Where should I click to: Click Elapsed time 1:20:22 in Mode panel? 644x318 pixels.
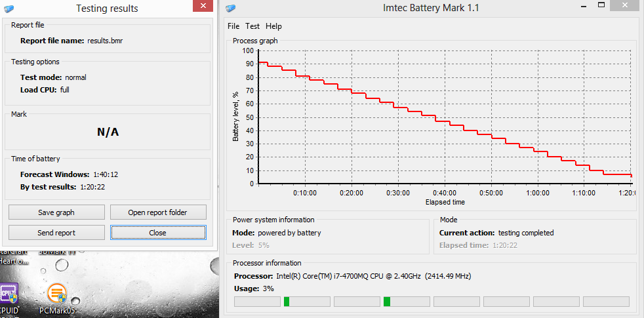point(478,245)
